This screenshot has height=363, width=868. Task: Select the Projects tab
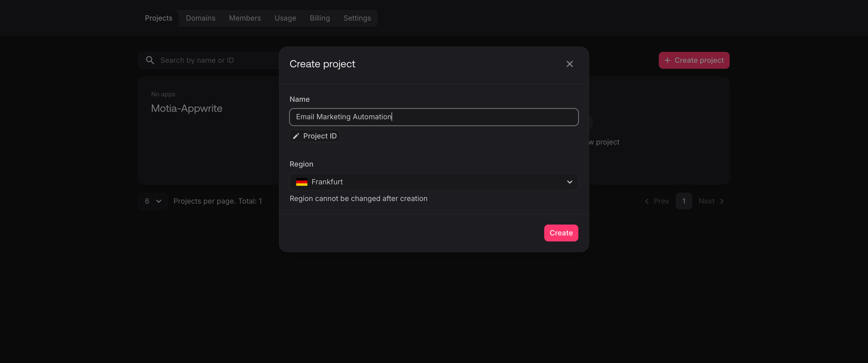pyautogui.click(x=158, y=18)
